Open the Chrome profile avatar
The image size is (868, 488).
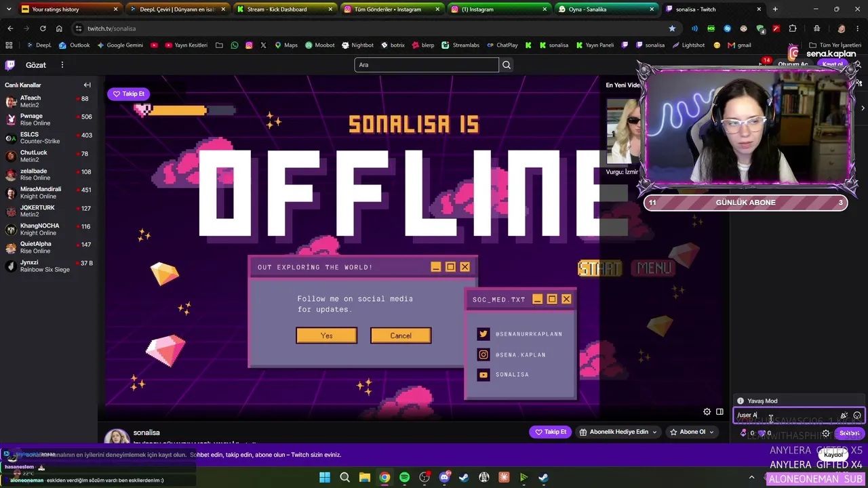click(842, 28)
